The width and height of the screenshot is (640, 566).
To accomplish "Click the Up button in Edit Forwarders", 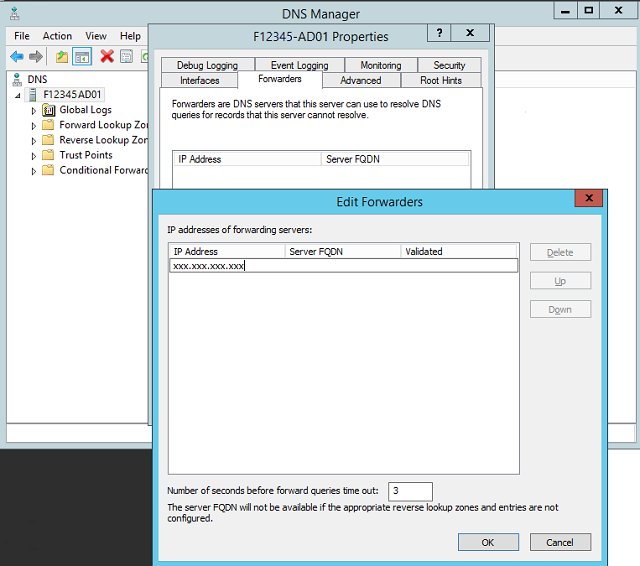I will (x=560, y=281).
